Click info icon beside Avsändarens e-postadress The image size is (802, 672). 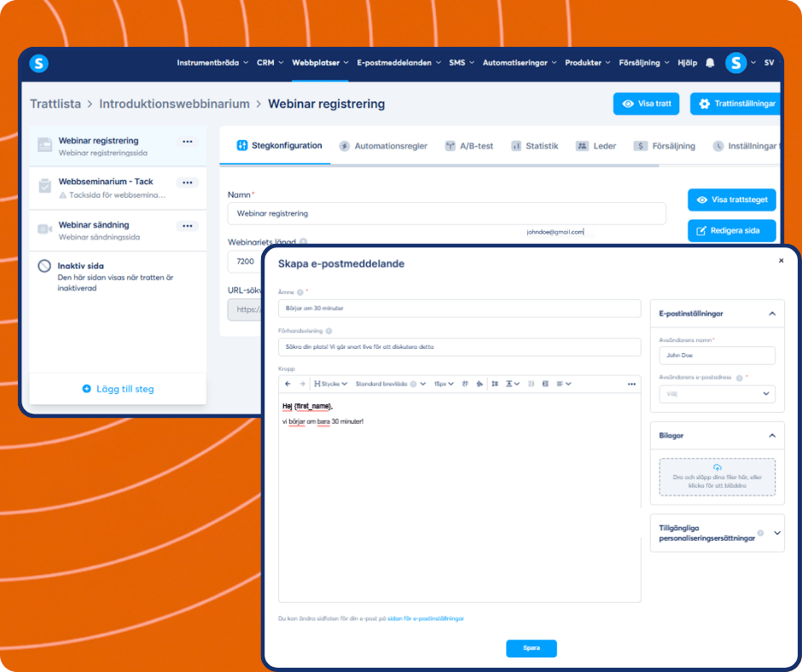coord(739,378)
